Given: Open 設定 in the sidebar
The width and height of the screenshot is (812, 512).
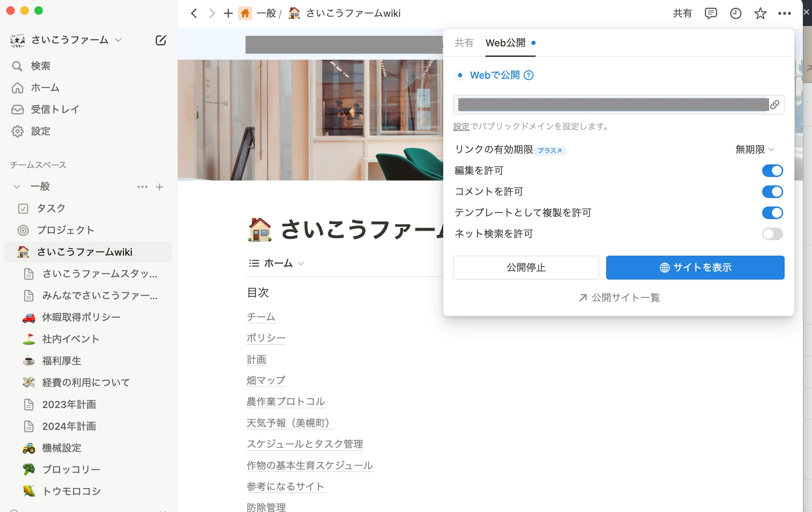Looking at the screenshot, I should pyautogui.click(x=41, y=131).
